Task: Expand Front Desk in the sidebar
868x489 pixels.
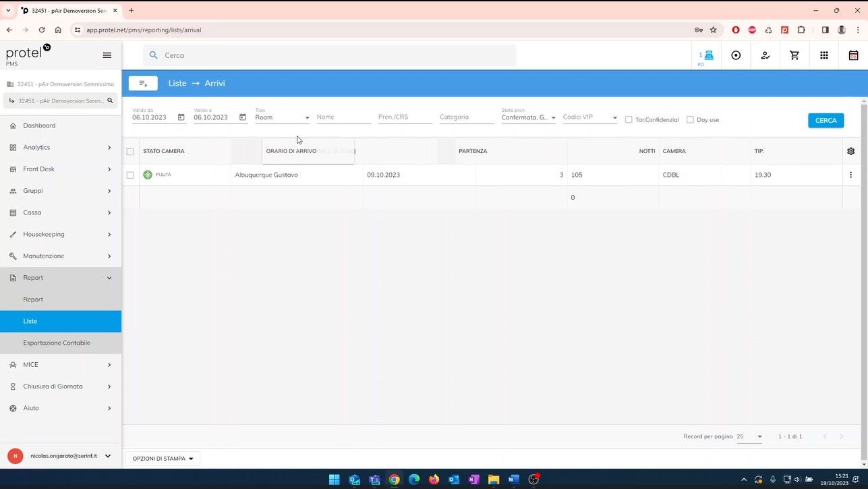Action: (61, 169)
